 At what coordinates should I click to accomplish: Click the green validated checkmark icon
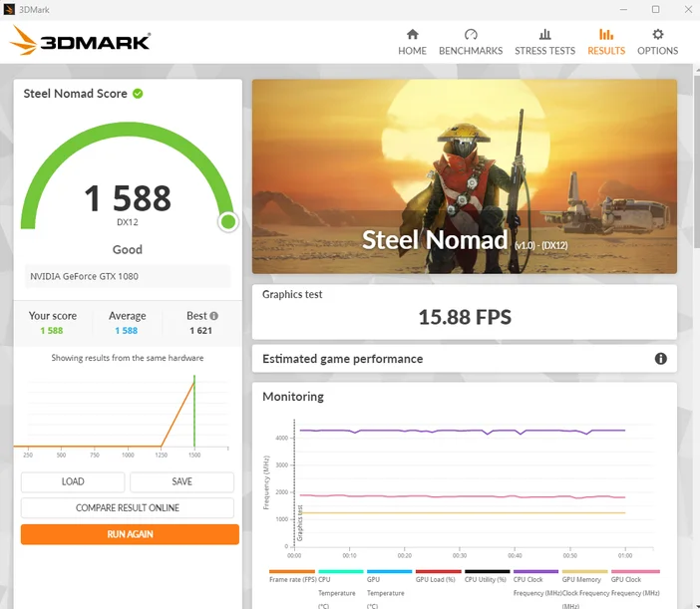click(138, 94)
